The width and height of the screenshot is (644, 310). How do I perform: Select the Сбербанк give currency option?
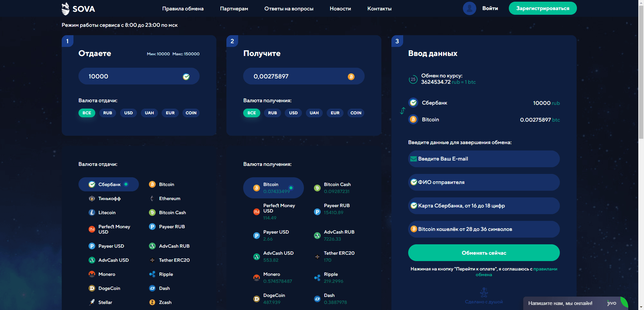tap(109, 184)
